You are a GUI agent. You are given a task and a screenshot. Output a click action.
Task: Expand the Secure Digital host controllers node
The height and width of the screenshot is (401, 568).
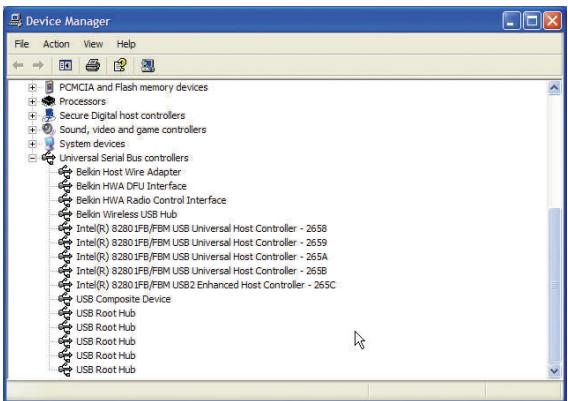pos(32,116)
